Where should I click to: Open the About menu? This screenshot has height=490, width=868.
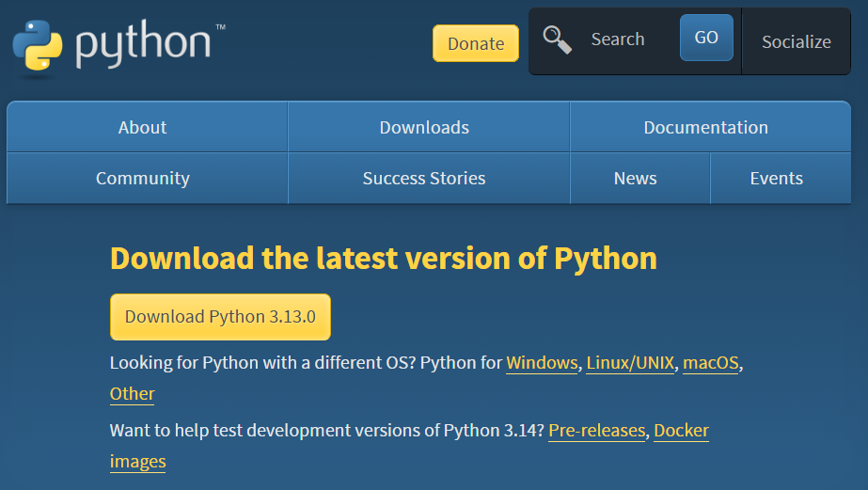[x=143, y=127]
